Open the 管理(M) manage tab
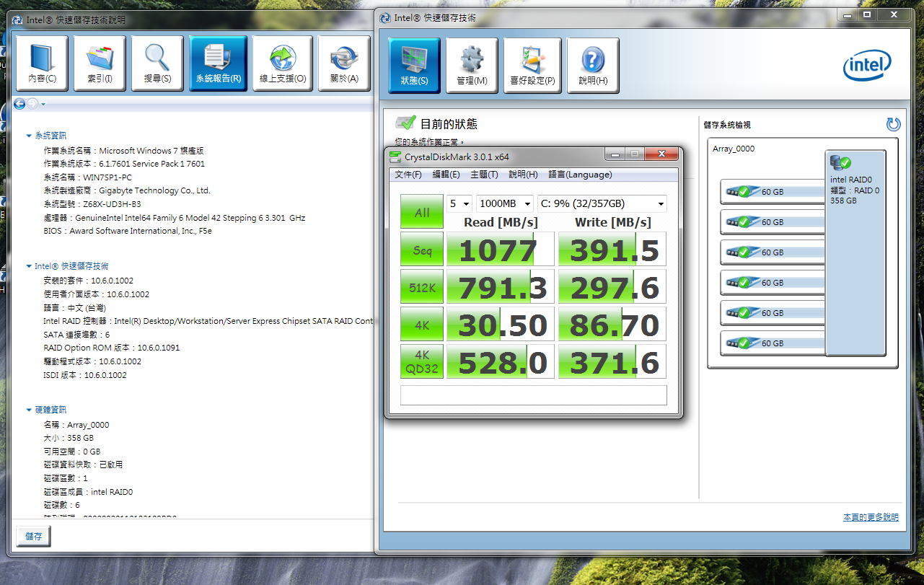 [472, 66]
